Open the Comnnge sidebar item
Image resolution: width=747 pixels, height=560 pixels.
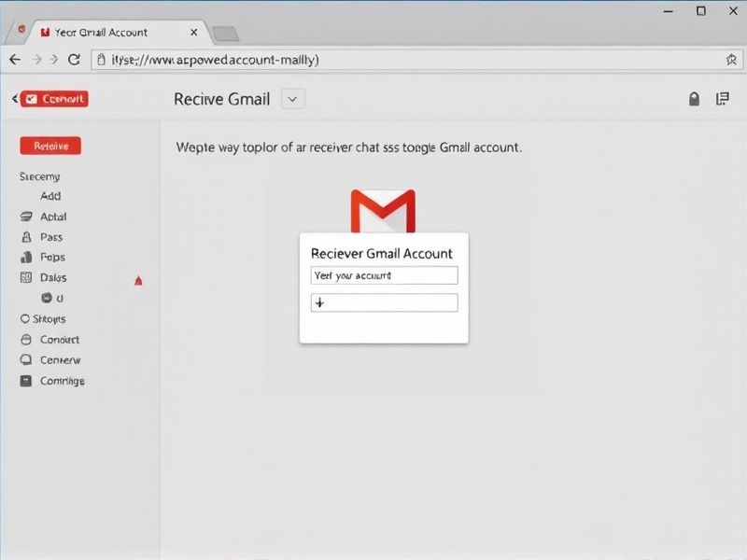63,381
